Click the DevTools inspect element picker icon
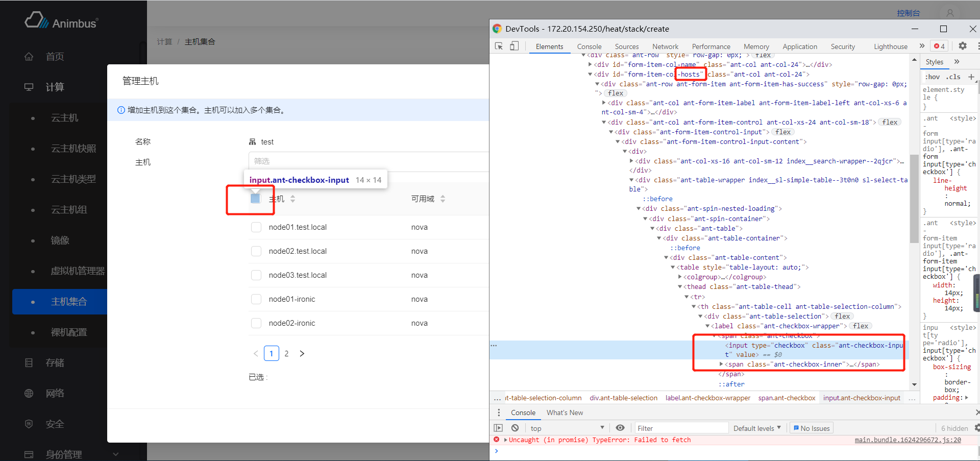Screen dimensions: 980x461 click(499, 46)
